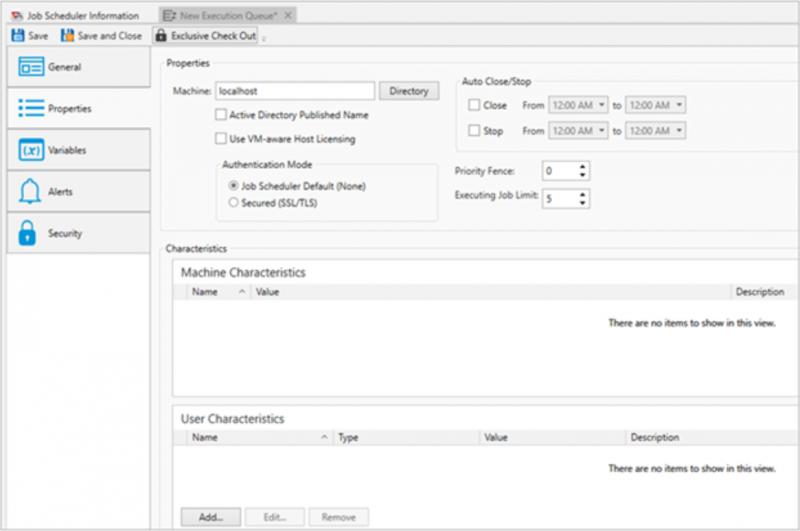Enable Active Directory Published Name checkbox
The height and width of the screenshot is (531, 800).
[221, 115]
